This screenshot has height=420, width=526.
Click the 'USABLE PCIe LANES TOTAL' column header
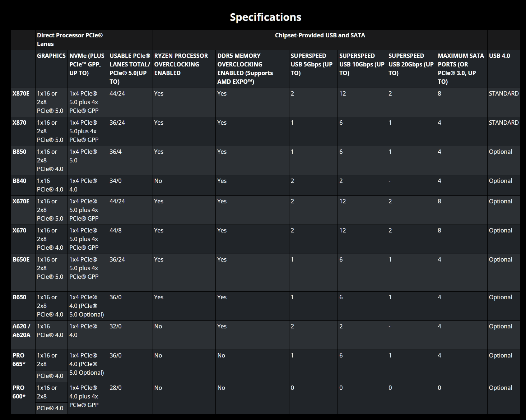click(130, 69)
